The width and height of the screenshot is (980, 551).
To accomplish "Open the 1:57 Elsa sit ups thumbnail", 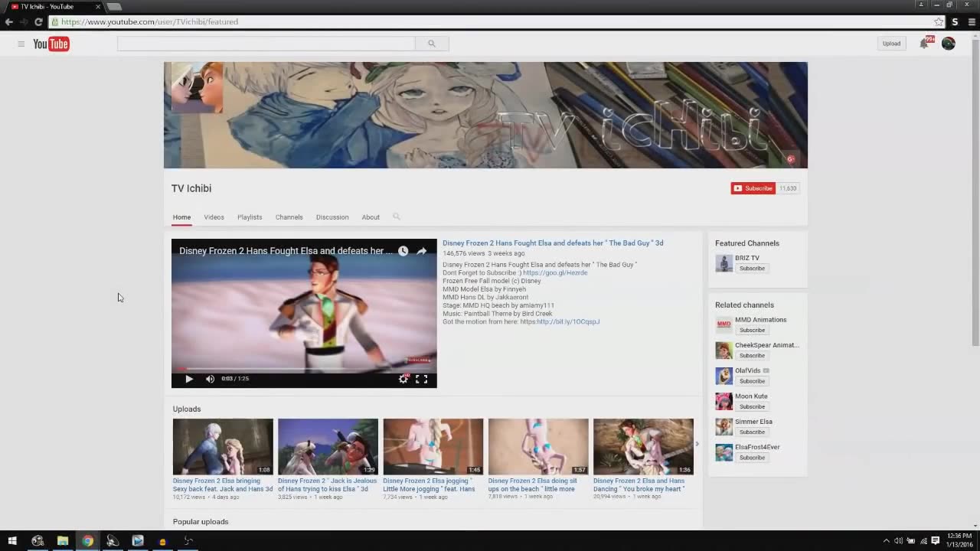I will pos(538,447).
